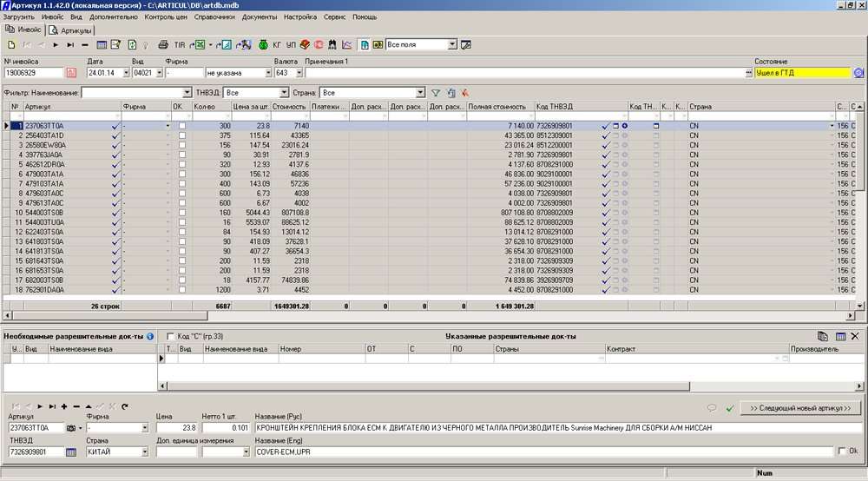Sort table by Полная стоимость column header
868x481 pixels.
click(x=501, y=107)
